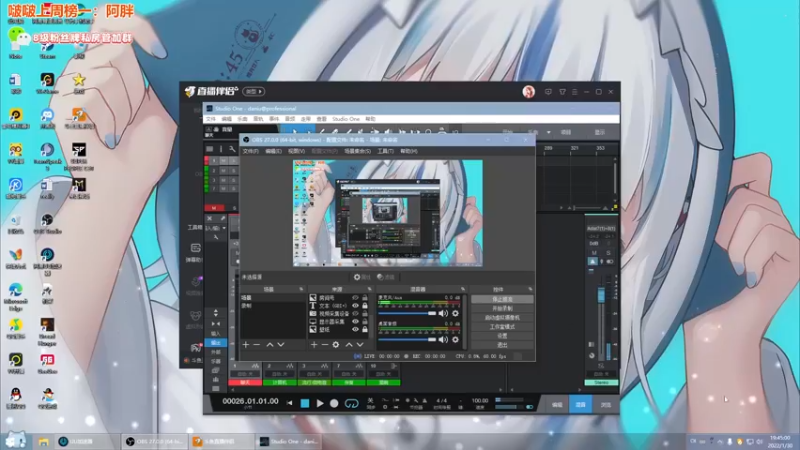Click the filter icon in OBS preview bar
This screenshot has width=800, height=450.
pyautogui.click(x=387, y=277)
